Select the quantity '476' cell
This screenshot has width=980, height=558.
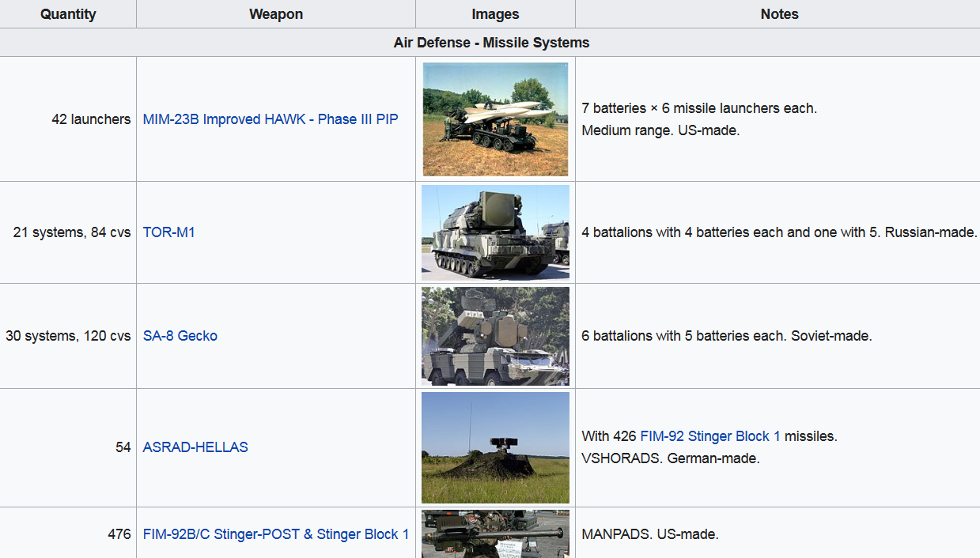[x=68, y=534]
